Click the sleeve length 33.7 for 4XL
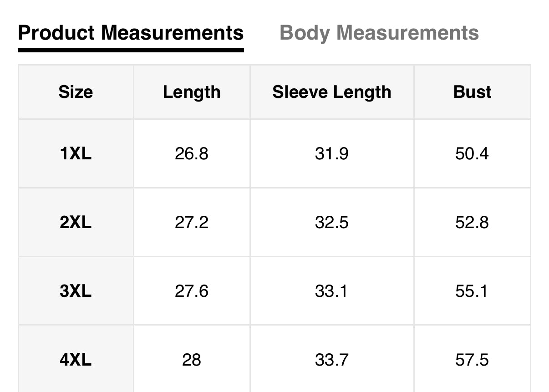The width and height of the screenshot is (549, 392). click(331, 360)
